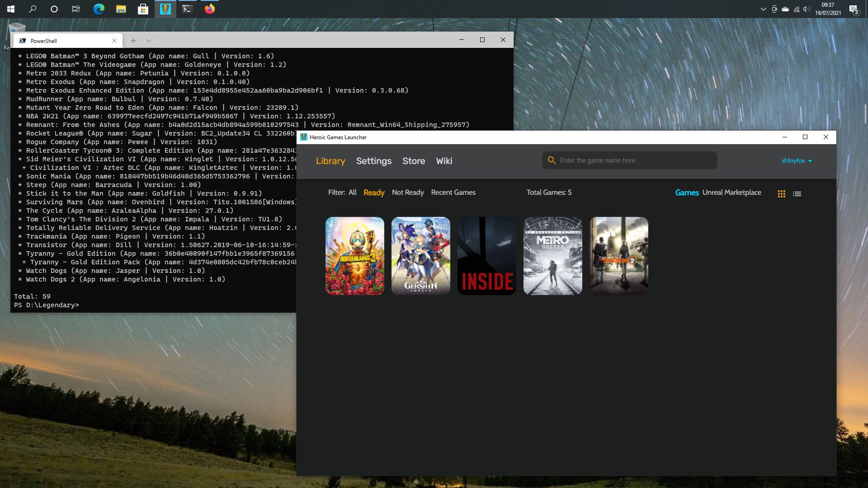Filter library by Ready games
Viewport: 868px width, 488px height.
coord(374,192)
